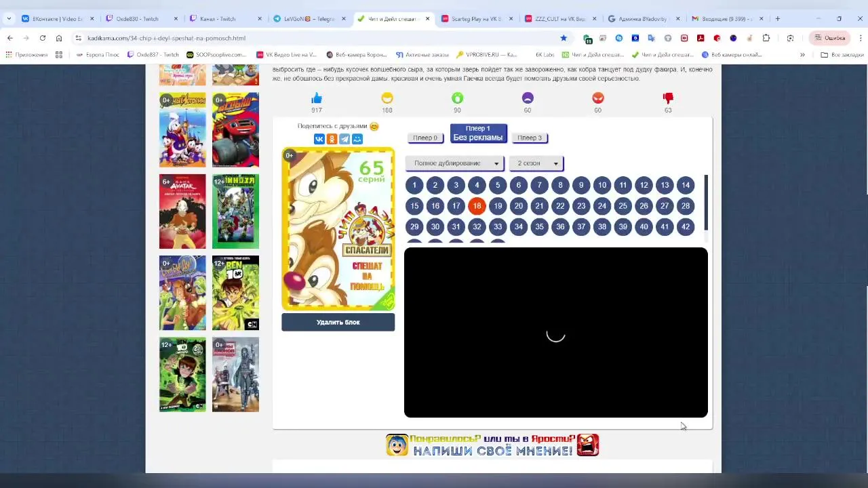Click the purple sad face reaction
The width and height of the screenshot is (868, 488).
(528, 98)
